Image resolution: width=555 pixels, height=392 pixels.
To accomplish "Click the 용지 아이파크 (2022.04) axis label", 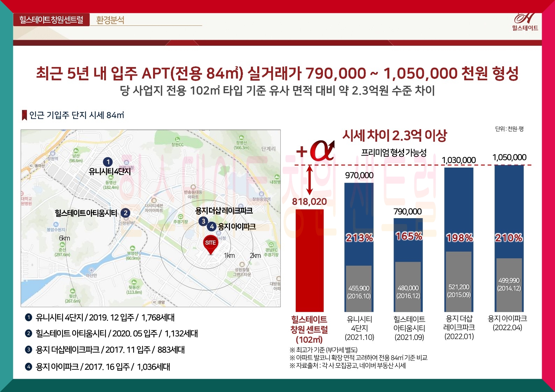I will pyautogui.click(x=507, y=323).
